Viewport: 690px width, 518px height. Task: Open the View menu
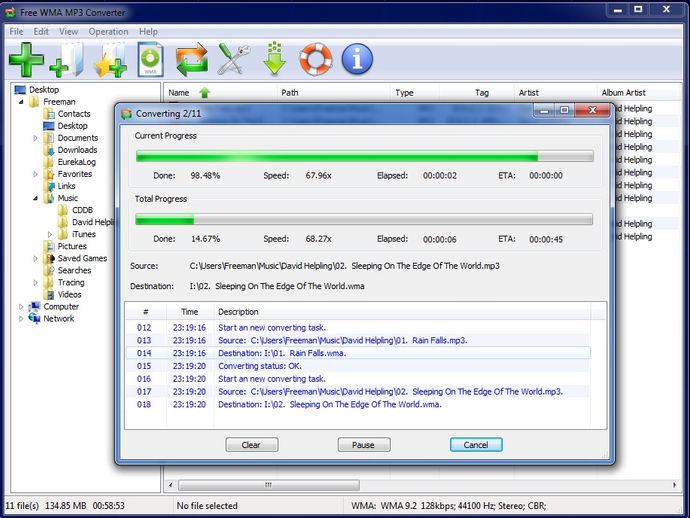68,32
